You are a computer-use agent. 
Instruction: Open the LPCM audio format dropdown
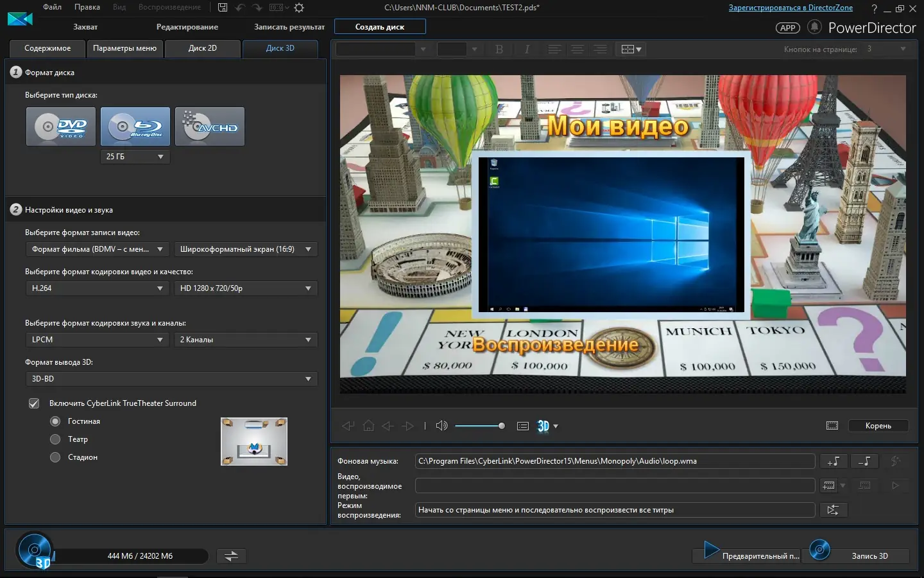[x=97, y=340]
